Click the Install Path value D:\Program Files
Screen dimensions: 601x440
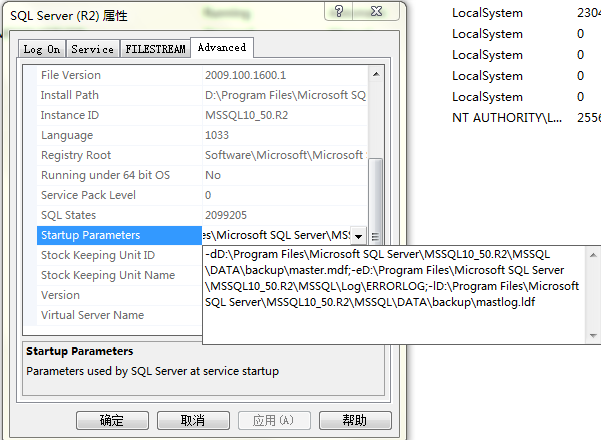(285, 95)
